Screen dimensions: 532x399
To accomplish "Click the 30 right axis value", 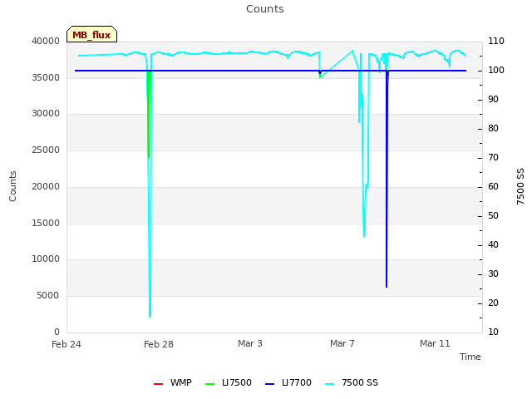I will click(493, 273).
